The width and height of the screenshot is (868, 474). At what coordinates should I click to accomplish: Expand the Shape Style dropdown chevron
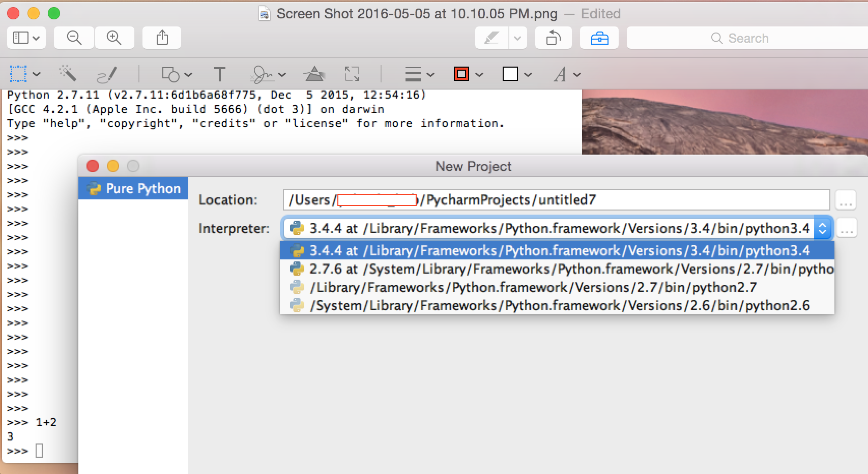click(x=430, y=75)
